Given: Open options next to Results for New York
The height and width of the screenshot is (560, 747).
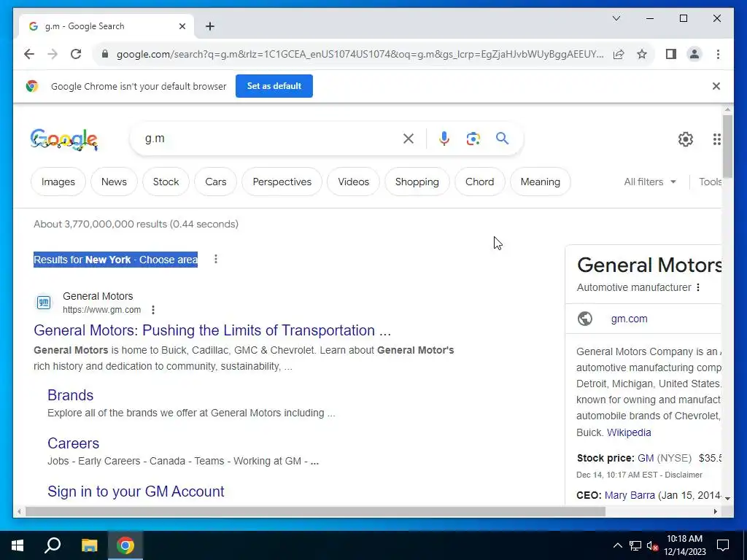Looking at the screenshot, I should click(x=216, y=259).
